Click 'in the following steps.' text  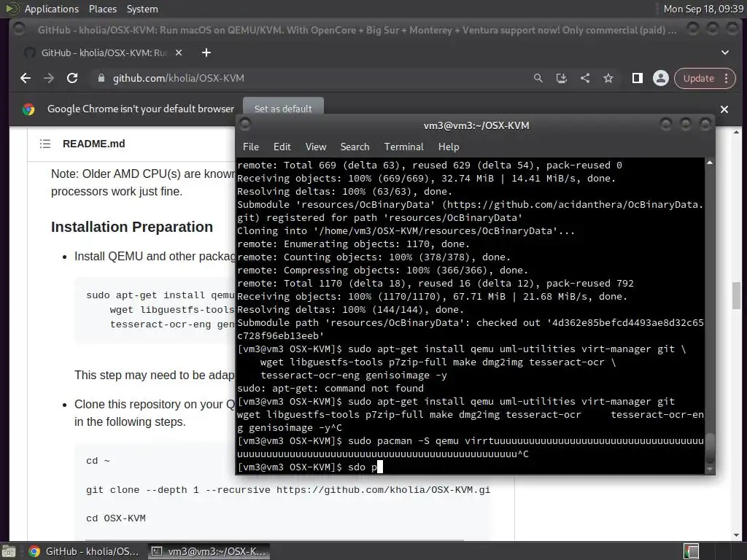point(130,422)
